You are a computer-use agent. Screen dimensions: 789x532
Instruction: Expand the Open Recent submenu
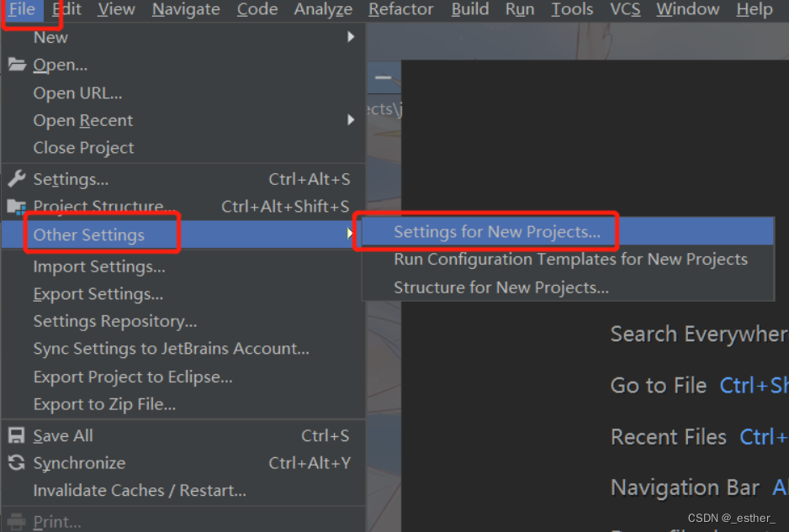(183, 120)
